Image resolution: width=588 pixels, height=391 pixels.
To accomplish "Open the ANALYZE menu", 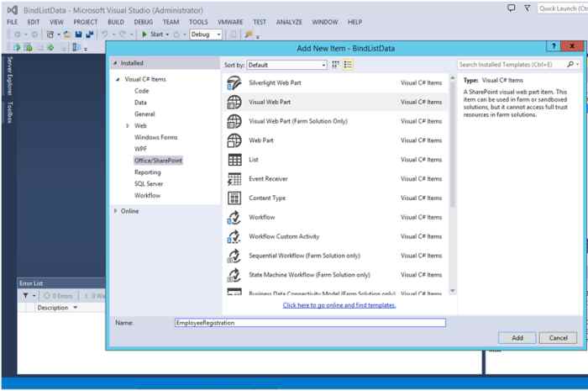I will (289, 22).
